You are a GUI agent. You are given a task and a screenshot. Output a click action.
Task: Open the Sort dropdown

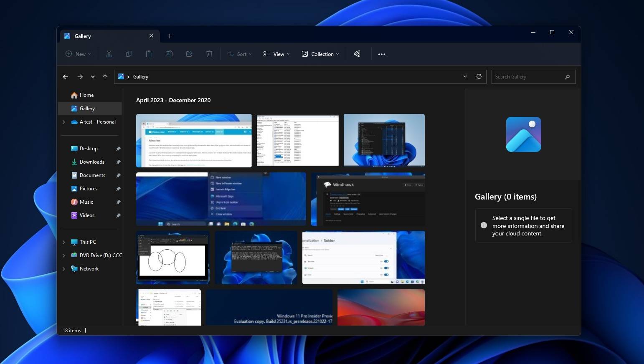(x=239, y=54)
